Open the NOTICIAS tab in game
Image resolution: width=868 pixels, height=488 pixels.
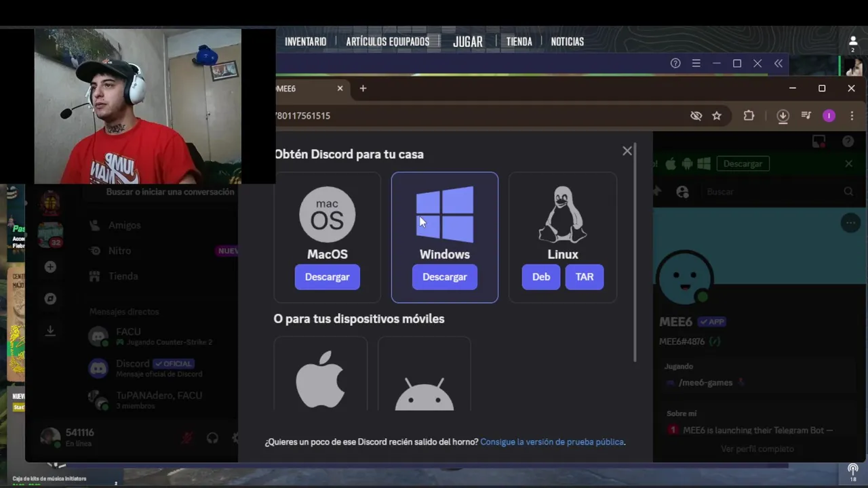coord(568,41)
